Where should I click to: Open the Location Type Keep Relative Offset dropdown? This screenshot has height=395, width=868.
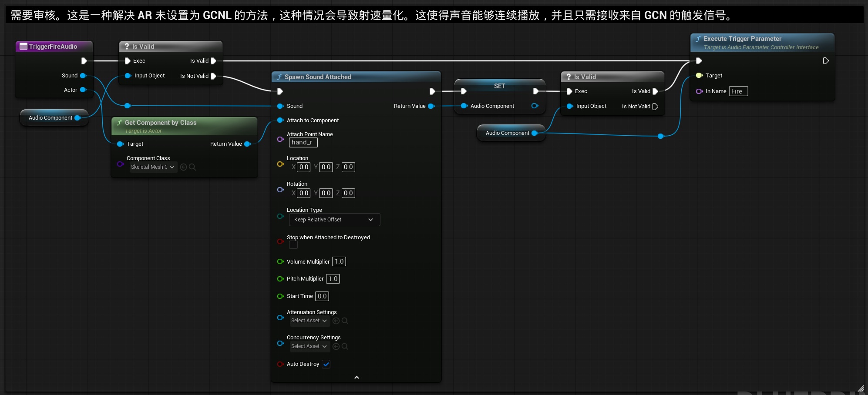[x=334, y=220]
